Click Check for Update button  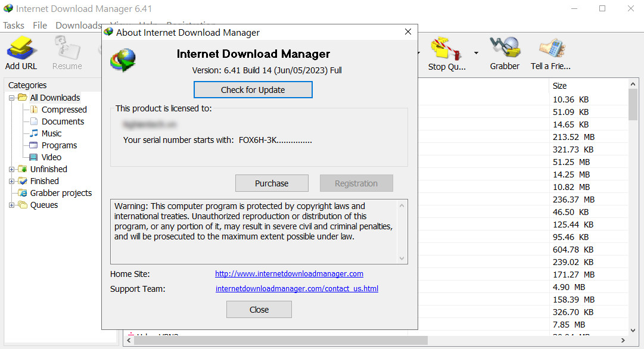253,90
